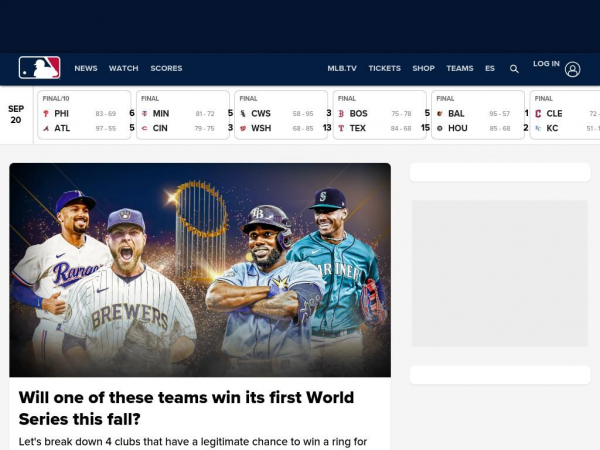600x450 pixels.
Task: Click the user profile avatar icon
Action: tap(572, 69)
